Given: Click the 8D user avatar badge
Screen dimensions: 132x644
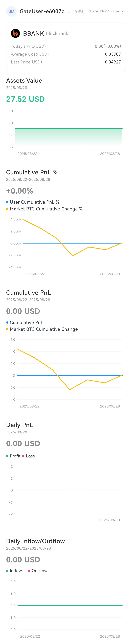Looking at the screenshot, I should (11, 11).
